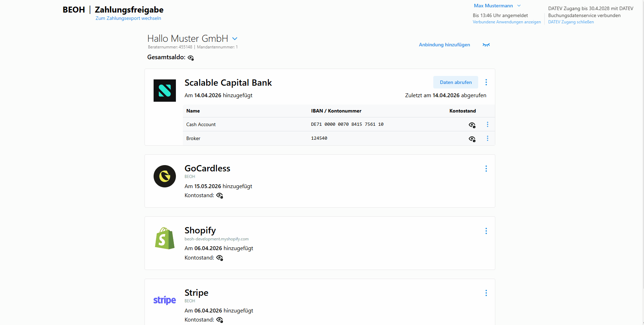
Task: Open Stripe card options menu
Action: click(486, 293)
